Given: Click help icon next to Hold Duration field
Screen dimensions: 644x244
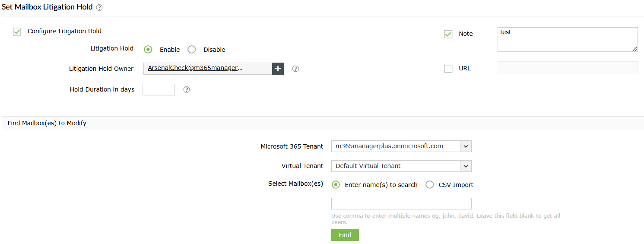Looking at the screenshot, I should (x=187, y=90).
